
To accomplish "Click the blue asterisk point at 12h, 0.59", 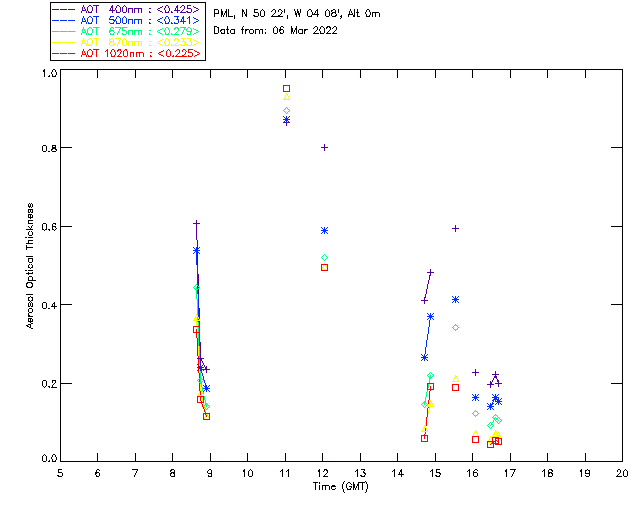I will click(x=324, y=231).
